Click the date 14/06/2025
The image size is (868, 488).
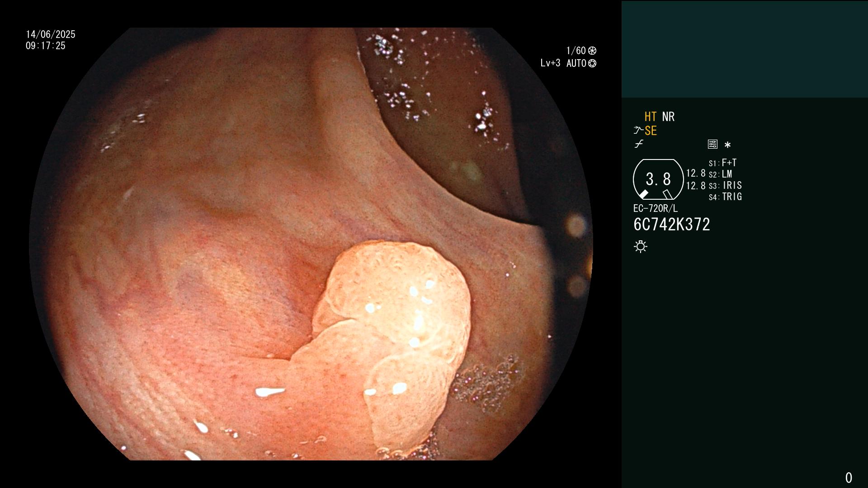pos(51,34)
